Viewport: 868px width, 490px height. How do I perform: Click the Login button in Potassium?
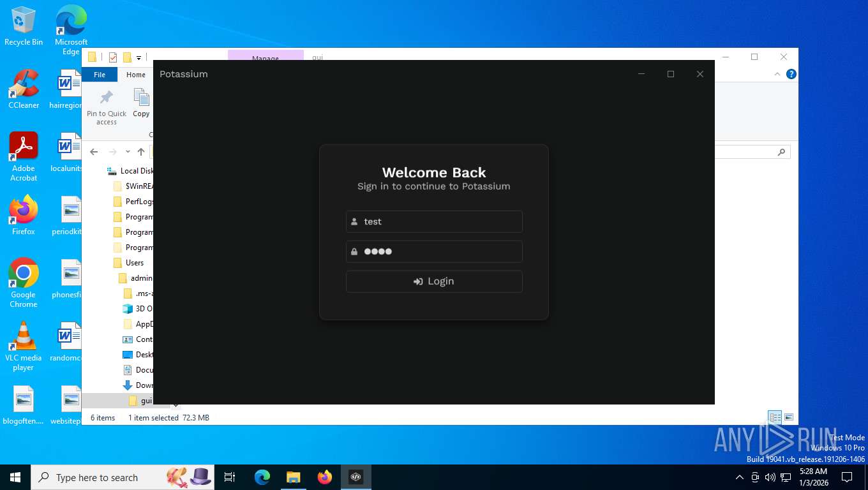(x=434, y=281)
